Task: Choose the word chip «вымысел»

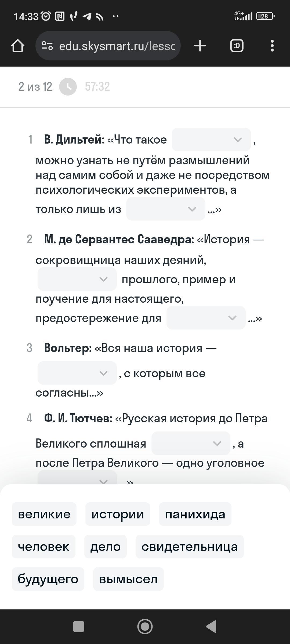Action: pos(128,579)
